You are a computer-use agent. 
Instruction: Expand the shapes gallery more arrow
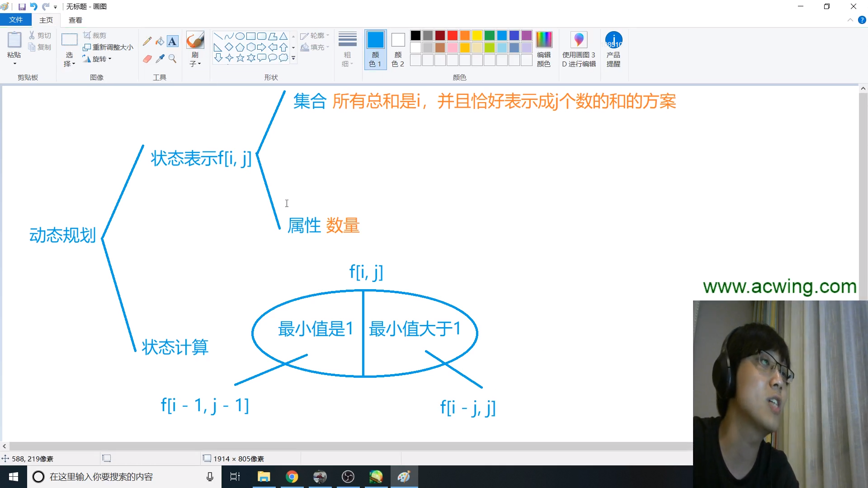[x=293, y=58]
